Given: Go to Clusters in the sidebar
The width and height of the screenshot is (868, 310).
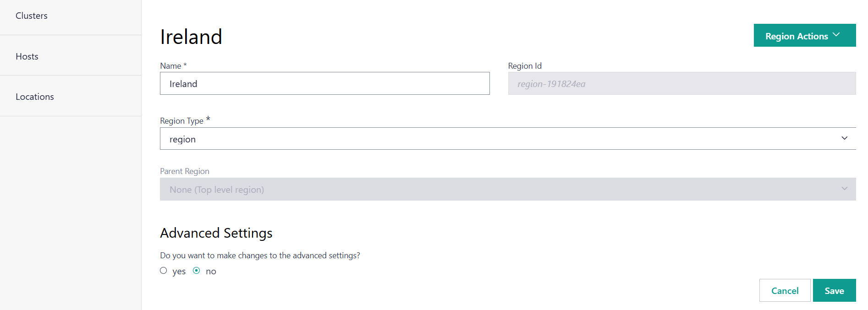Looking at the screenshot, I should click(32, 16).
